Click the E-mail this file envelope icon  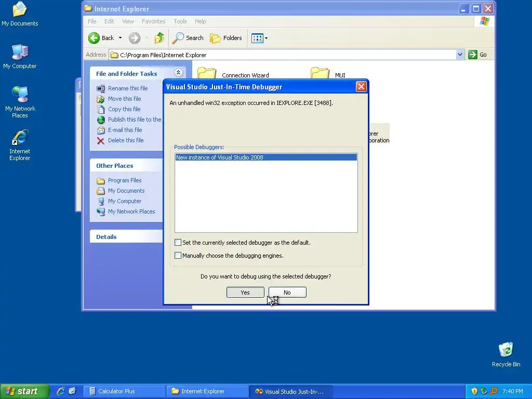click(x=101, y=130)
